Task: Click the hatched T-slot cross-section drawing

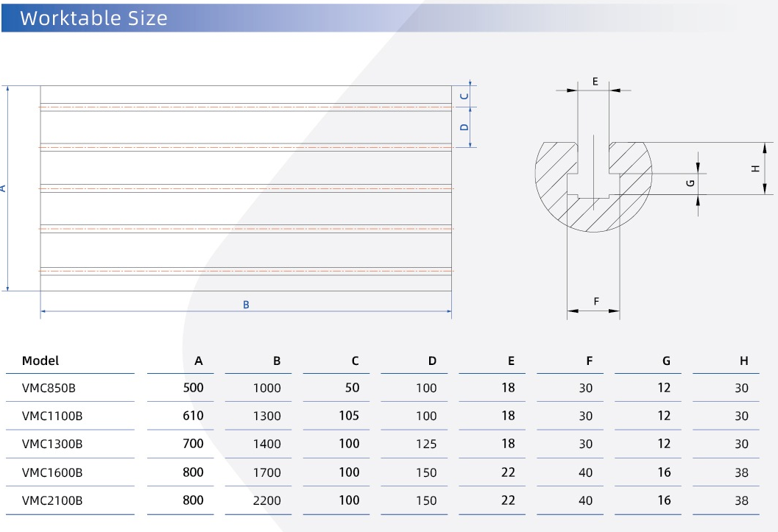Action: (x=593, y=187)
